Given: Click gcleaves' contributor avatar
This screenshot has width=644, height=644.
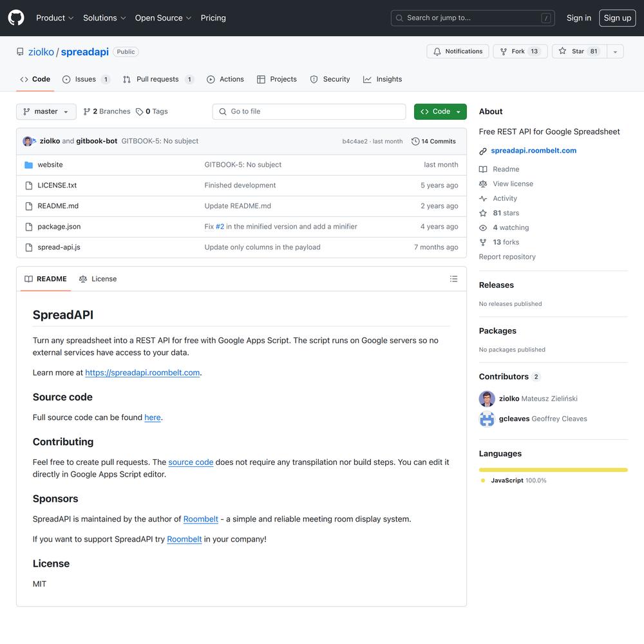Looking at the screenshot, I should pos(487,419).
